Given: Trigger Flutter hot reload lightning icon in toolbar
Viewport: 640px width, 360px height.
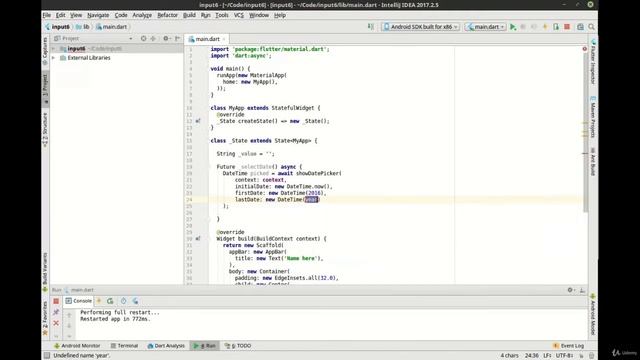Looking at the screenshot, I should pyautogui.click(x=545, y=27).
